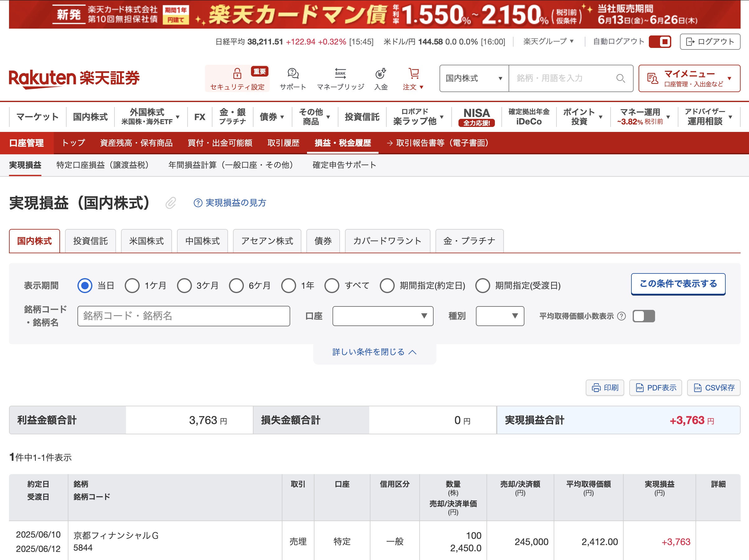The height and width of the screenshot is (560, 749).
Task: Click the paperclip icon beside page title
Action: 171,203
